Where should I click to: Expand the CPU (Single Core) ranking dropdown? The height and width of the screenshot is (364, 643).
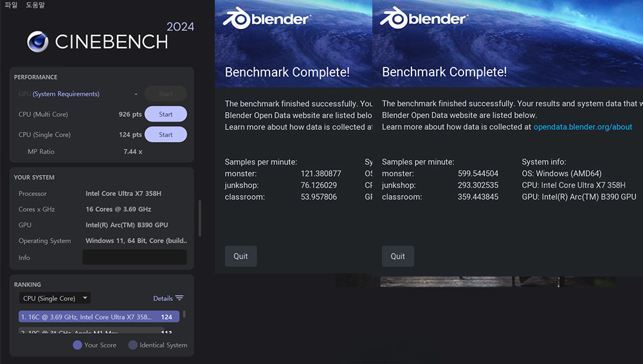[55, 298]
